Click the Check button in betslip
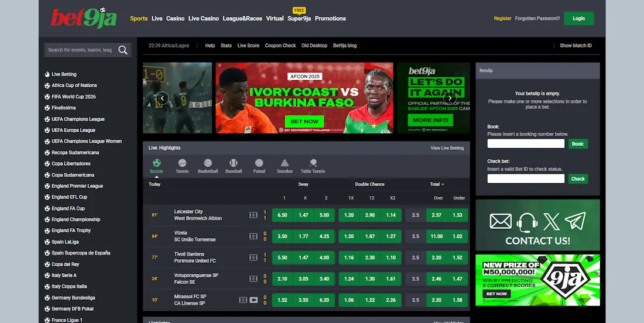Viewport: 644px width, 323px height. (x=578, y=178)
